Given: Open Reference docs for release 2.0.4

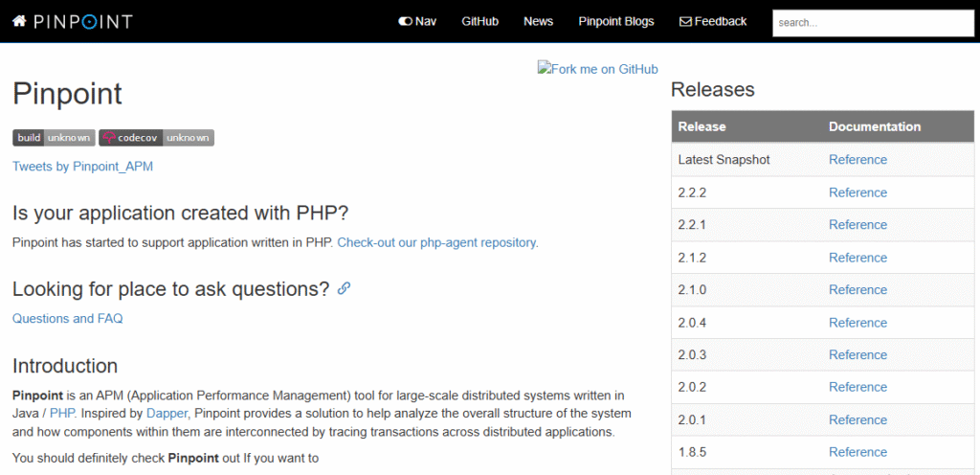Looking at the screenshot, I should 857,323.
